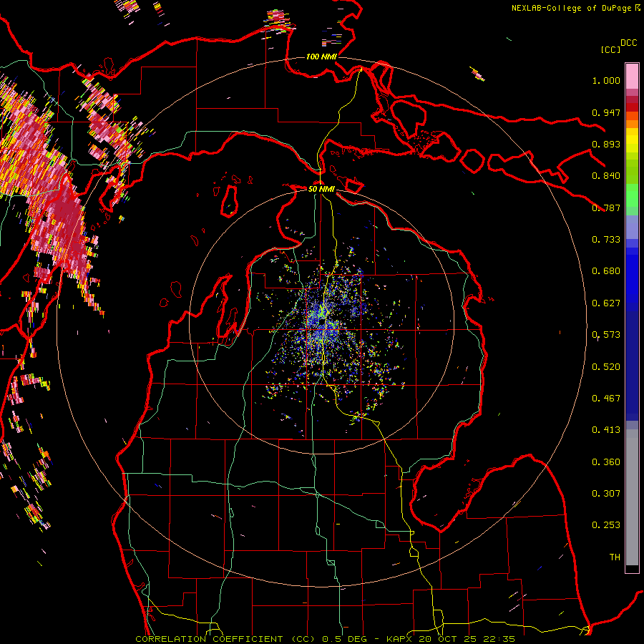This screenshot has height=644, width=644.
Task: Click the 0.360 legend value
Action: point(606,462)
